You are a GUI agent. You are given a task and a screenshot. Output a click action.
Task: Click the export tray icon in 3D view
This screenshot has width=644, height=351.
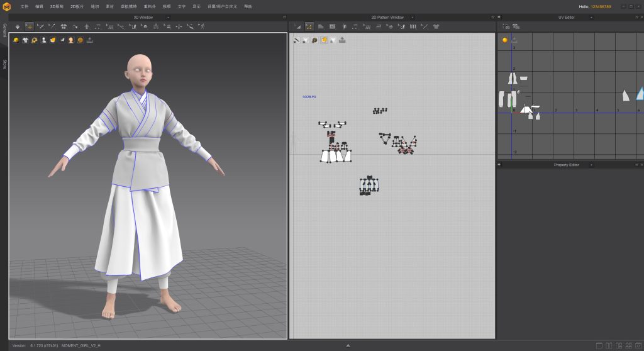(89, 40)
